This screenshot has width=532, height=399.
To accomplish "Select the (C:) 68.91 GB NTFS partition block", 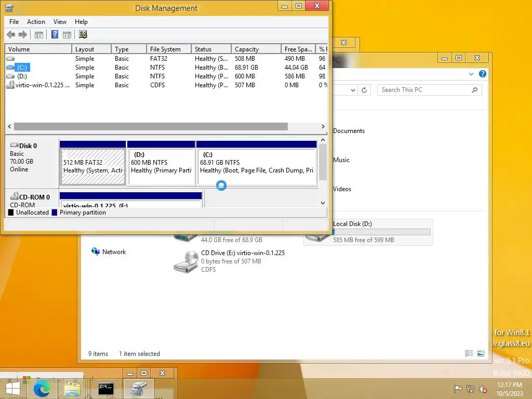I will click(x=257, y=163).
